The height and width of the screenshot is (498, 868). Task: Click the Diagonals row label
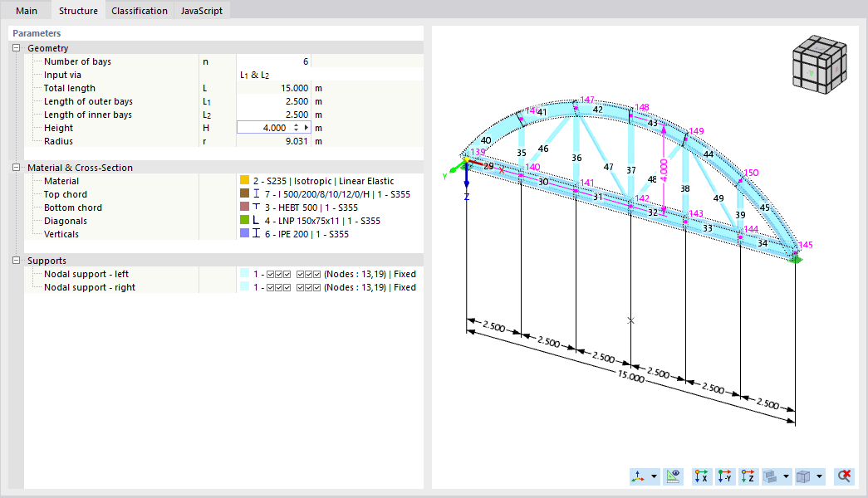click(x=66, y=221)
